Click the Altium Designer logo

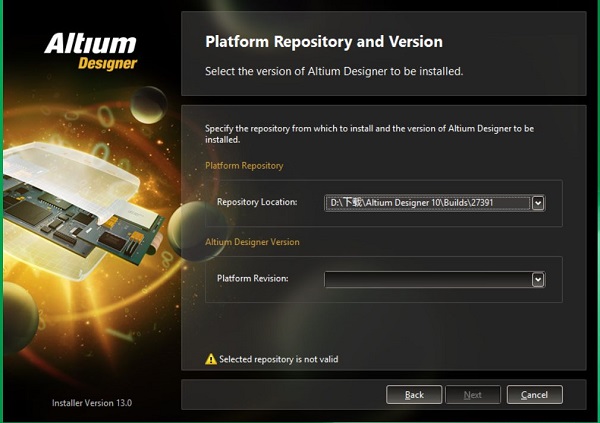click(x=91, y=52)
